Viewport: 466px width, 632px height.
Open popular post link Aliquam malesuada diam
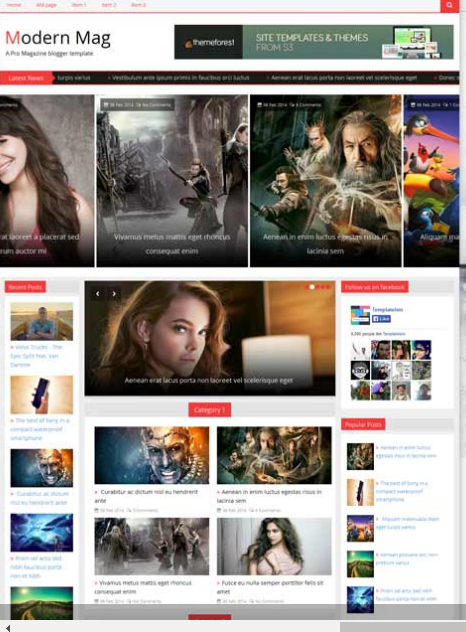(x=407, y=523)
